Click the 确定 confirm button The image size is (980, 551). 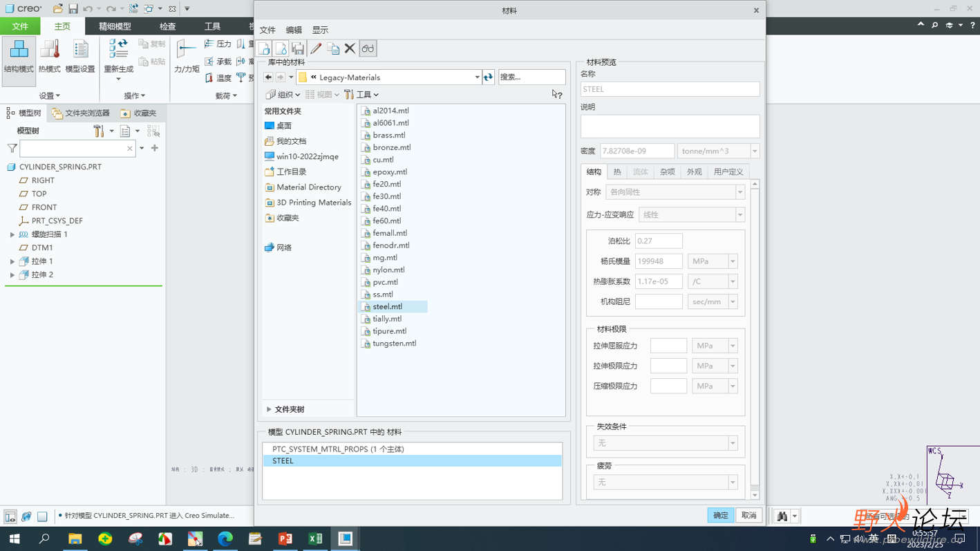[x=720, y=515]
